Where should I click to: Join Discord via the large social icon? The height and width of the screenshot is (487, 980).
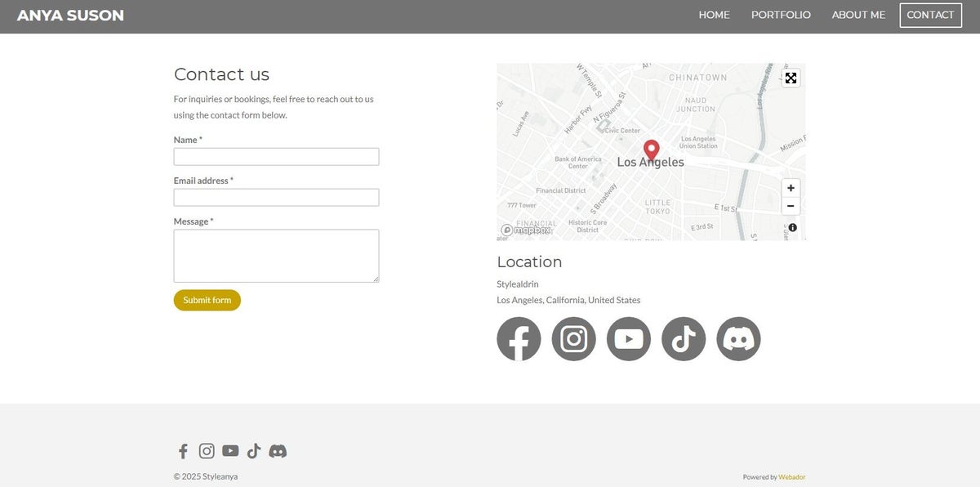point(737,337)
